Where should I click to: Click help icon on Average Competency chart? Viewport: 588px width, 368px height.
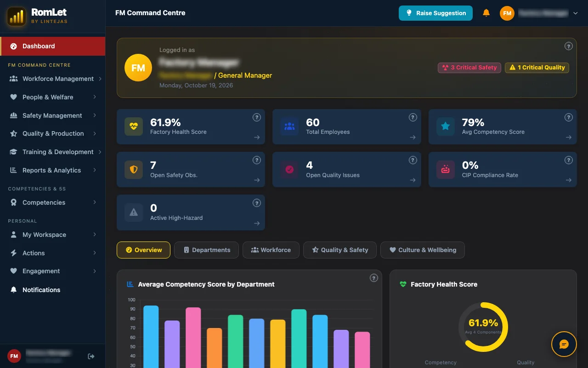click(374, 278)
